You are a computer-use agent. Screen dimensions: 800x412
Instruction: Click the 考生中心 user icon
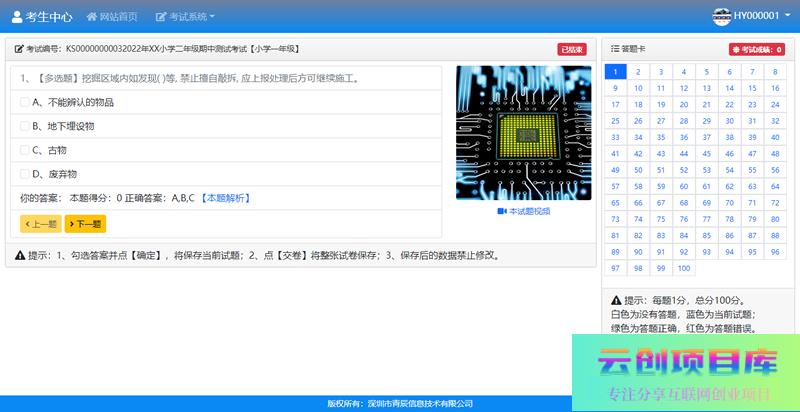click(x=17, y=17)
